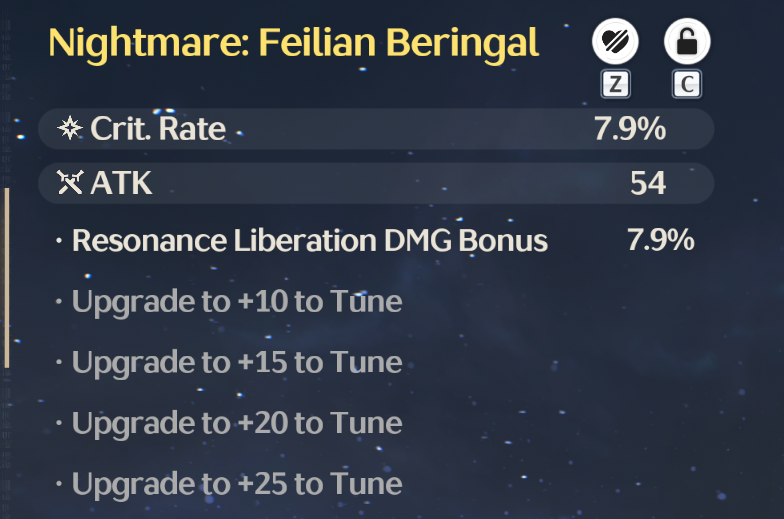Select the ATK stat row
784x519 pixels.
[x=376, y=182]
